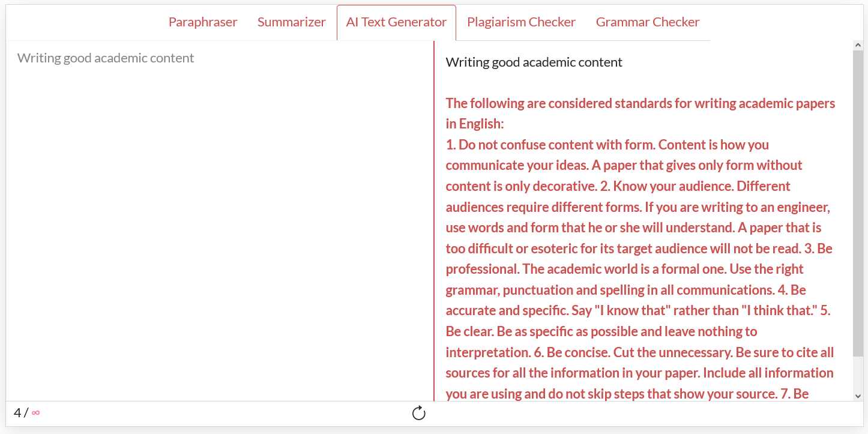Open the Paraphraser tab
Screen dimensions: 868x434
pyautogui.click(x=203, y=22)
